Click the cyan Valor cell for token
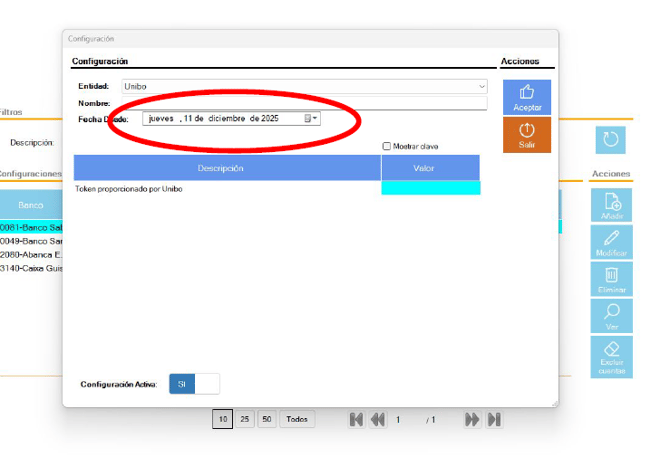The width and height of the screenshot is (670, 467). tap(430, 188)
